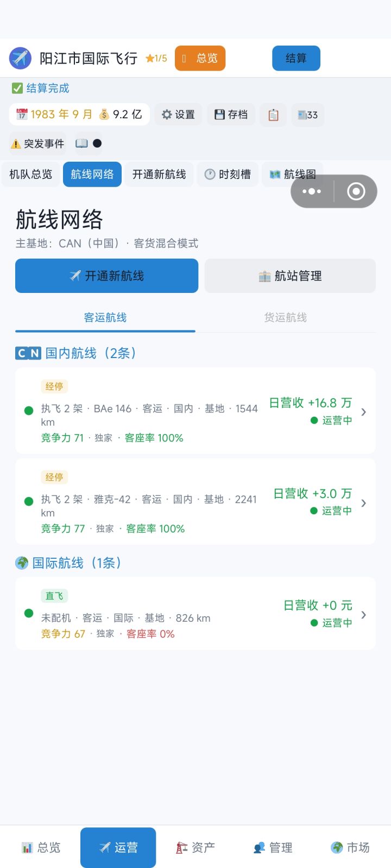Save the game with 存档

(231, 114)
